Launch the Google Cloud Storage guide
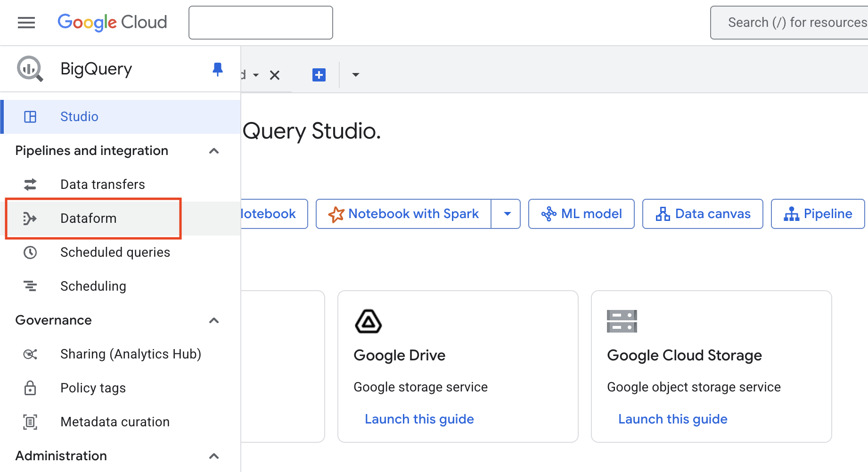 (673, 419)
